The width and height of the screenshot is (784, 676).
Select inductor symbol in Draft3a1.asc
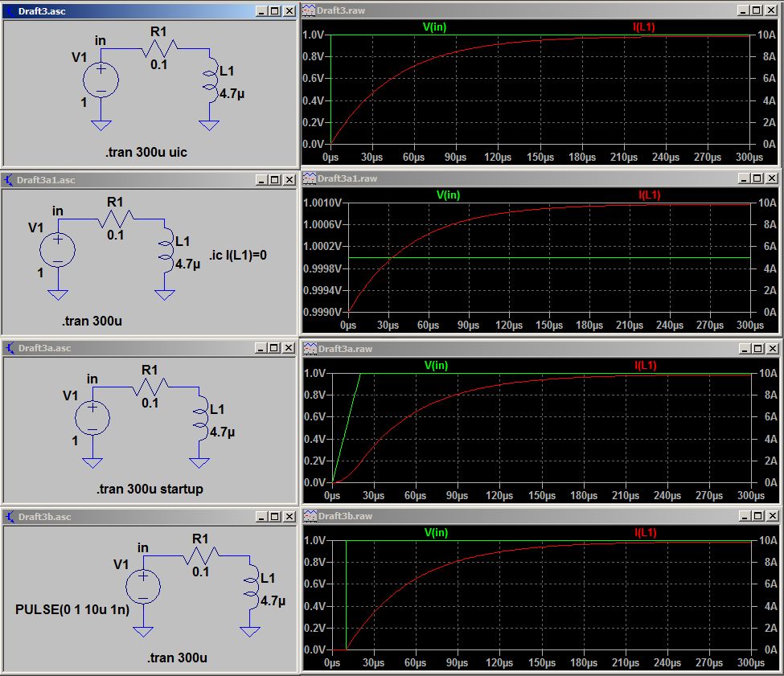tap(166, 250)
